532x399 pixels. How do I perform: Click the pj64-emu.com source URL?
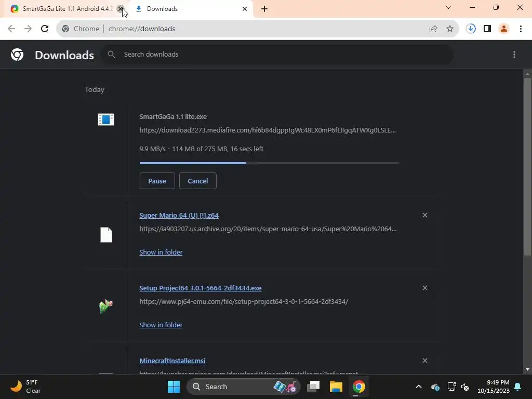tap(244, 302)
